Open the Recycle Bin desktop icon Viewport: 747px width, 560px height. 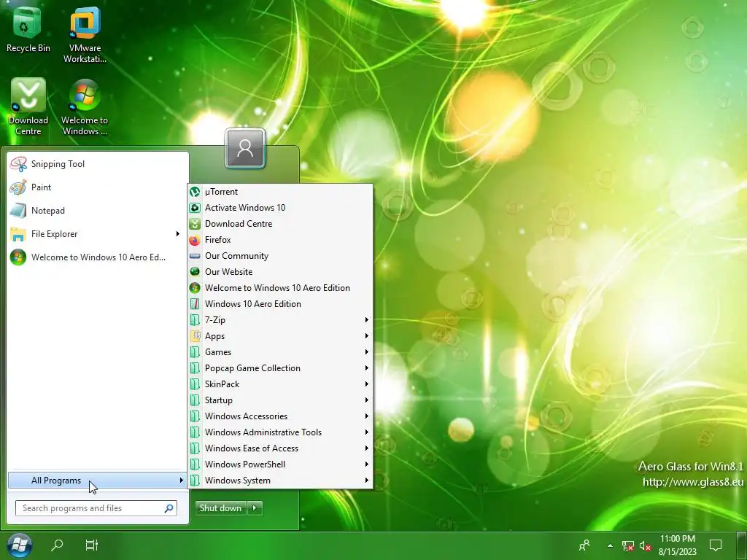click(28, 29)
